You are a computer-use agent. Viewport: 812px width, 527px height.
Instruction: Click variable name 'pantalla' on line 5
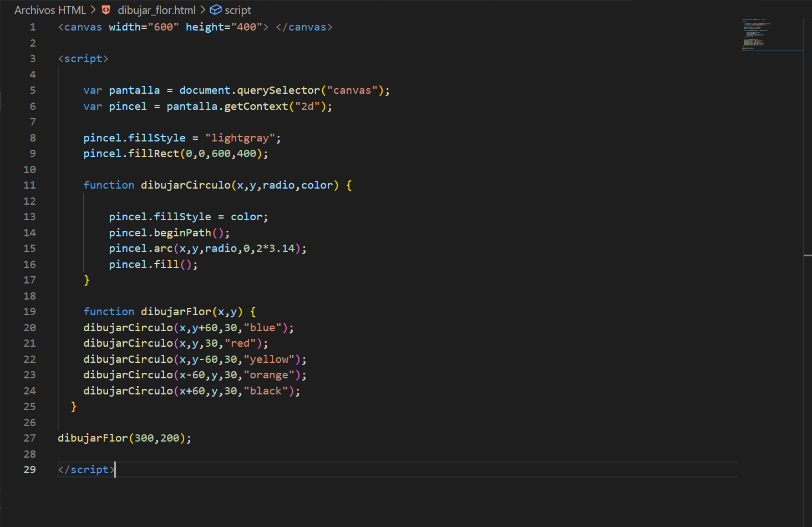pyautogui.click(x=134, y=90)
